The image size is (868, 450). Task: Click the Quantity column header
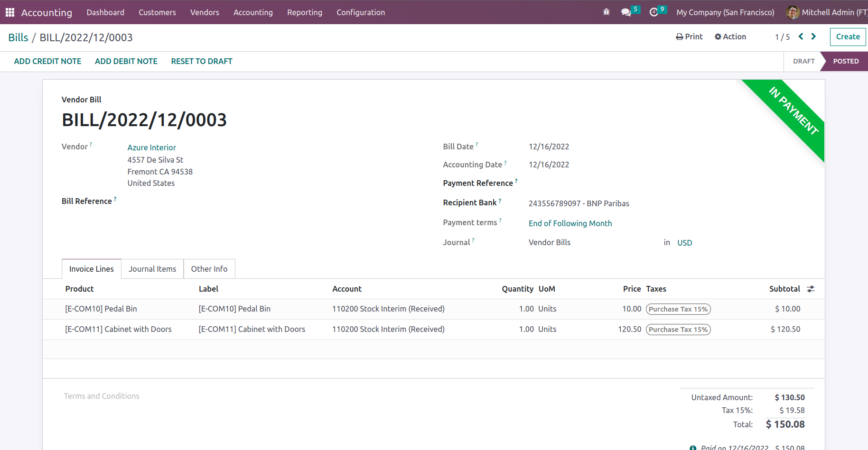point(517,289)
